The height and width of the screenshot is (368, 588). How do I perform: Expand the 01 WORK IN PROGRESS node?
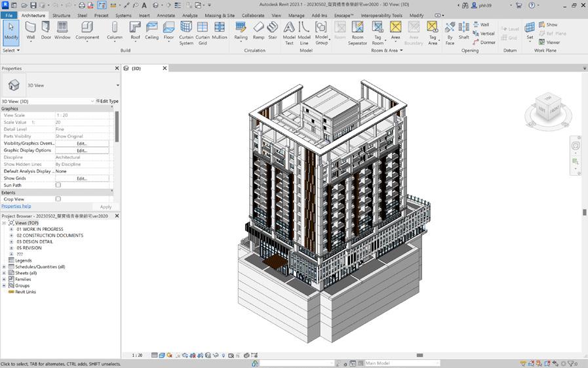(x=11, y=230)
